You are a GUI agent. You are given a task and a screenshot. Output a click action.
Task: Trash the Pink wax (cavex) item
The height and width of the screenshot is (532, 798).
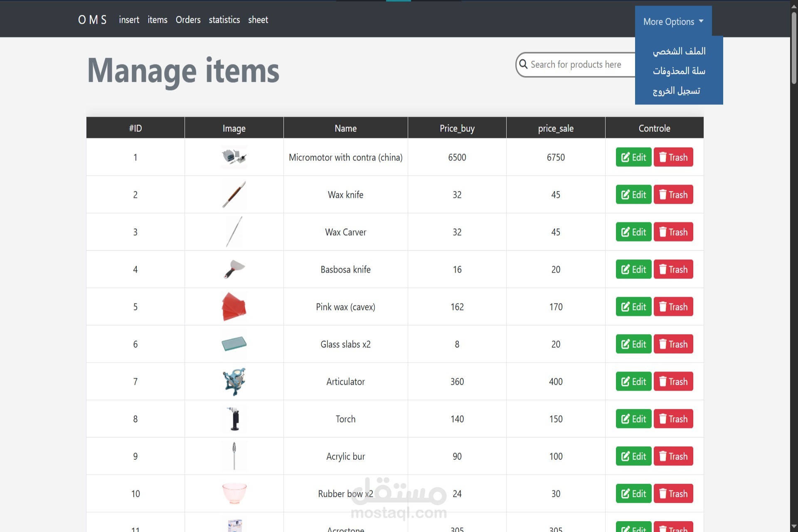[x=673, y=307]
